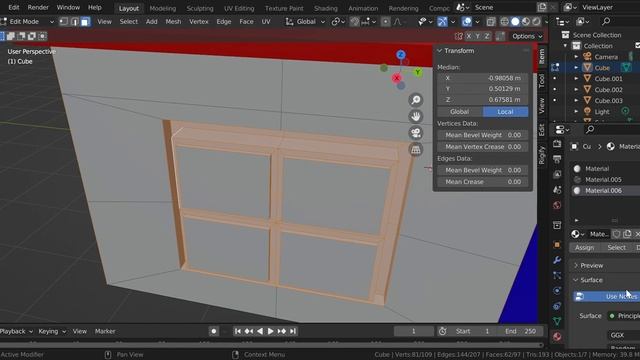Open the View Layer properties tab icon
Viewport: 640px width, 360px height.
click(557, 175)
